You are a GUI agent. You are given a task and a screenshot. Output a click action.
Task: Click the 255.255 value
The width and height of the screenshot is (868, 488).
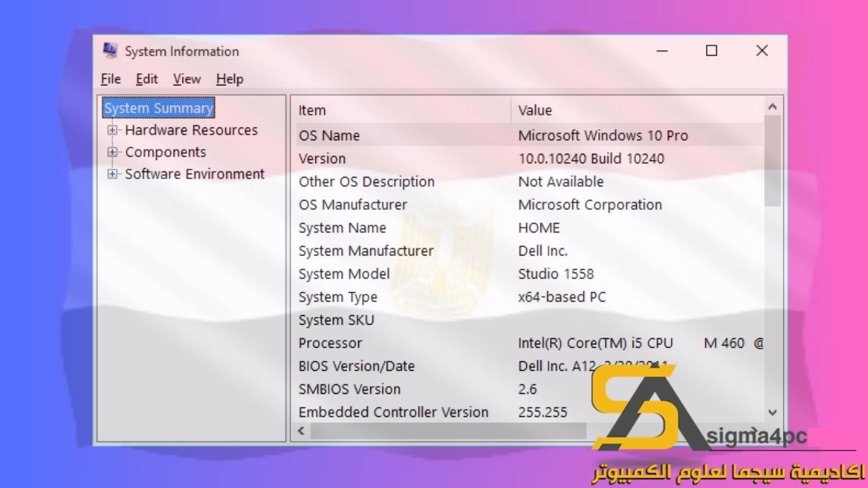[x=542, y=412]
